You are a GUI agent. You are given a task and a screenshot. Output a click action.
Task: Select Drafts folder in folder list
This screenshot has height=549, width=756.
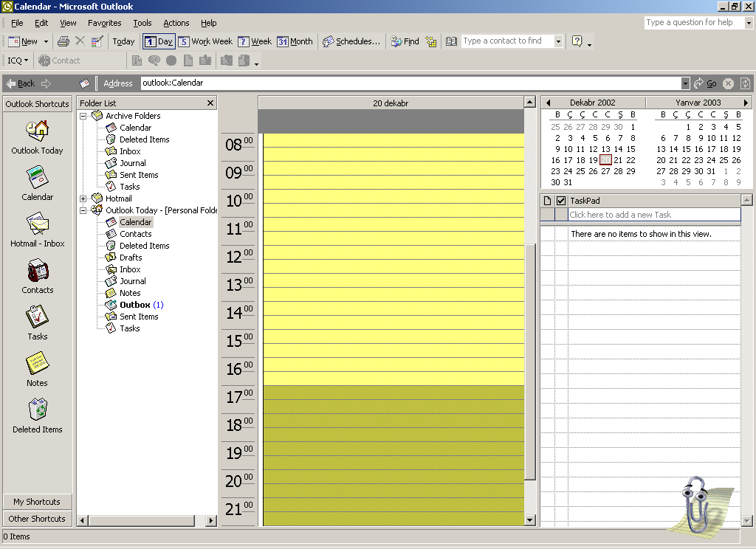pos(130,258)
